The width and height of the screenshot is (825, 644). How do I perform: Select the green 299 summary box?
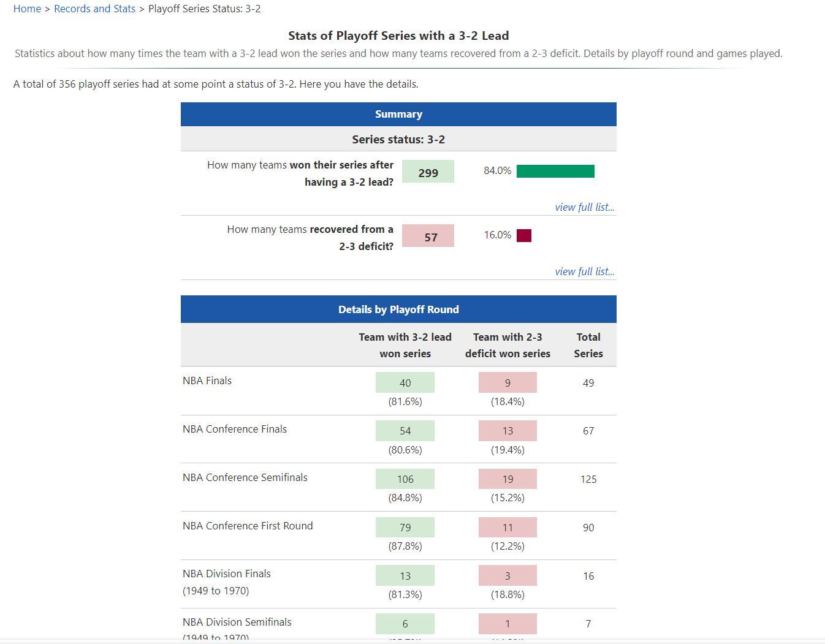pos(428,172)
